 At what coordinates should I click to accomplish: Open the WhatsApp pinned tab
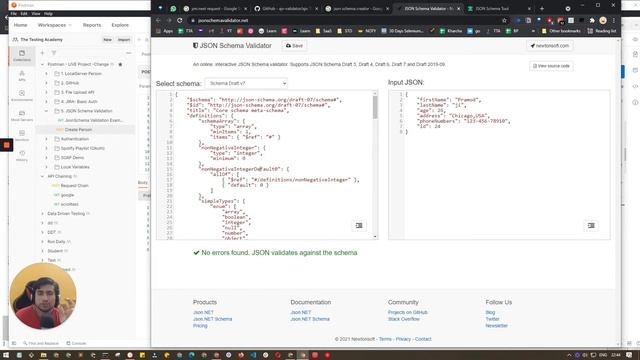(x=173, y=8)
